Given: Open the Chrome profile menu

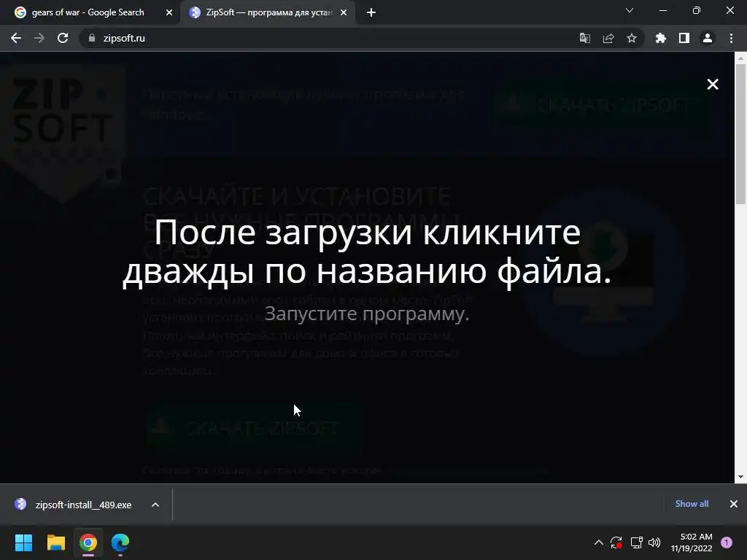Looking at the screenshot, I should pos(708,38).
